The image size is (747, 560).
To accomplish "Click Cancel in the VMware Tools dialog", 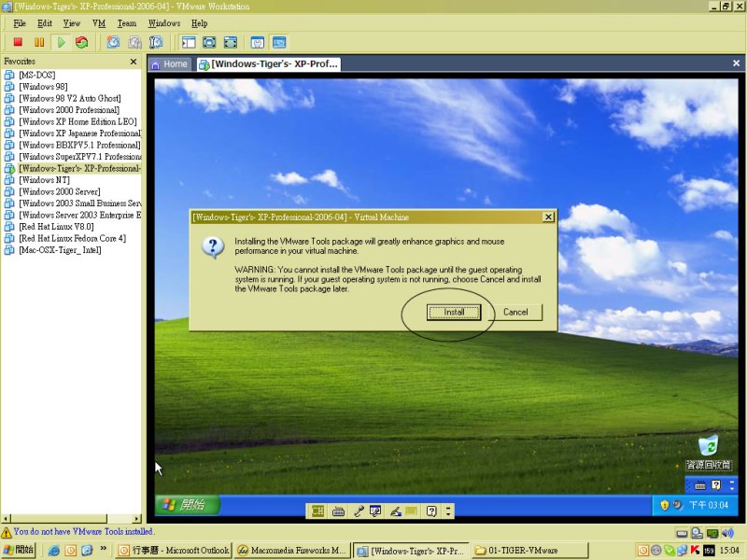I will [515, 313].
